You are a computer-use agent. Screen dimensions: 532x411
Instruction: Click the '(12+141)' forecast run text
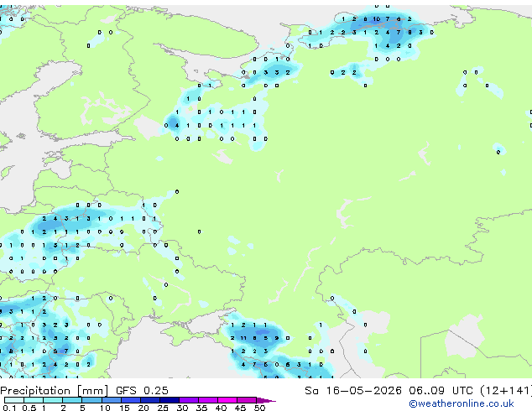pos(506,391)
